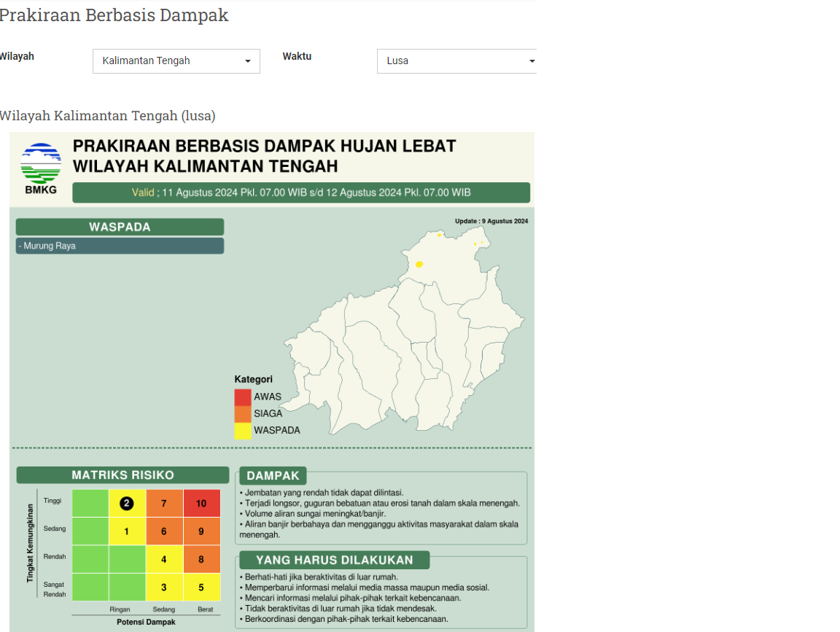
Task: Open the Waktu dropdown showing Lusa
Action: [456, 61]
